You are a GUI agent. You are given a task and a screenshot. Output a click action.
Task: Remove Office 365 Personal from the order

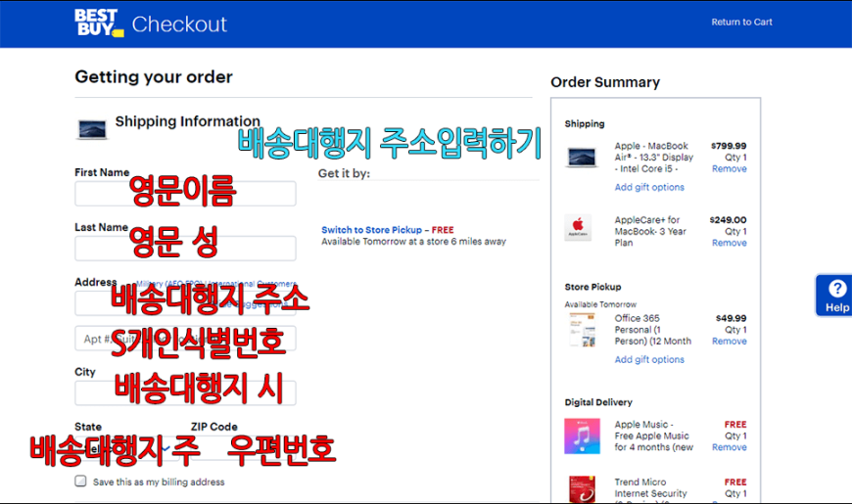tap(730, 342)
